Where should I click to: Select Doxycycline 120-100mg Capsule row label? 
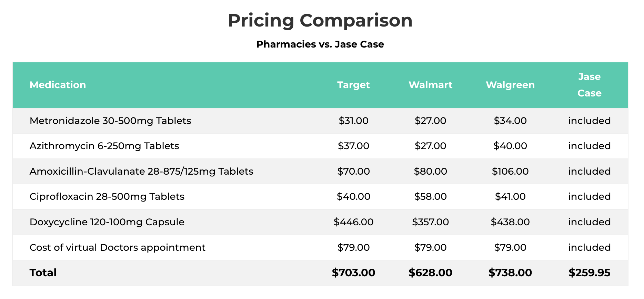[x=107, y=222]
